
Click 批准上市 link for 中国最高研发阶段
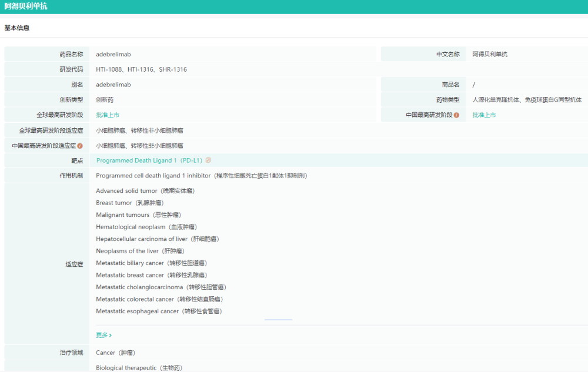coord(484,115)
